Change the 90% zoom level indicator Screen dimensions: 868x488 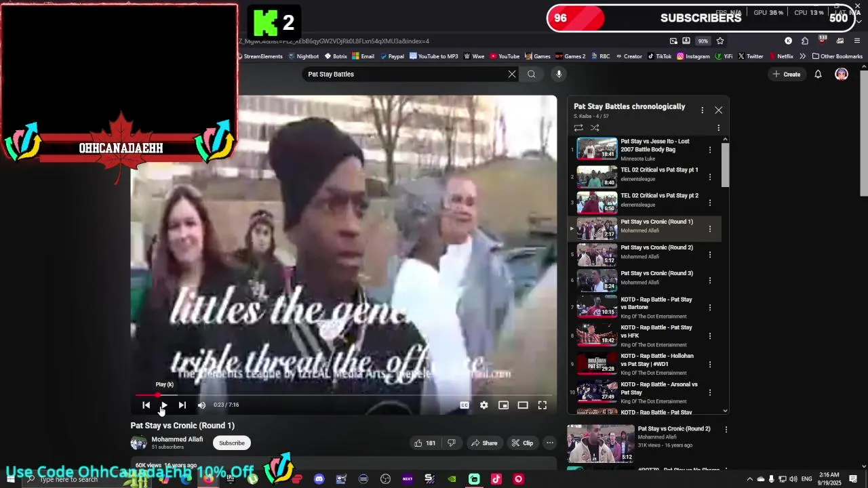(x=703, y=41)
